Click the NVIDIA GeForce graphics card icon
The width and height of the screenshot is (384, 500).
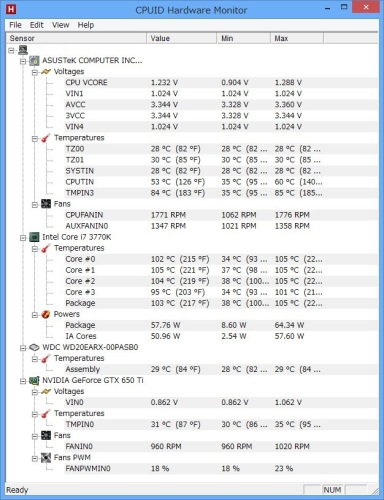(x=34, y=380)
